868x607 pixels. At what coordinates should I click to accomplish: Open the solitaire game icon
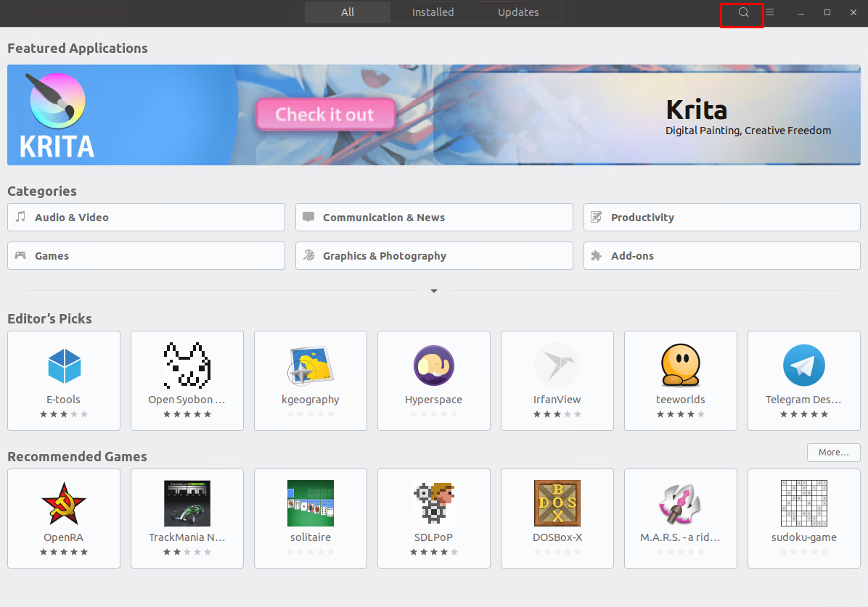pyautogui.click(x=311, y=503)
